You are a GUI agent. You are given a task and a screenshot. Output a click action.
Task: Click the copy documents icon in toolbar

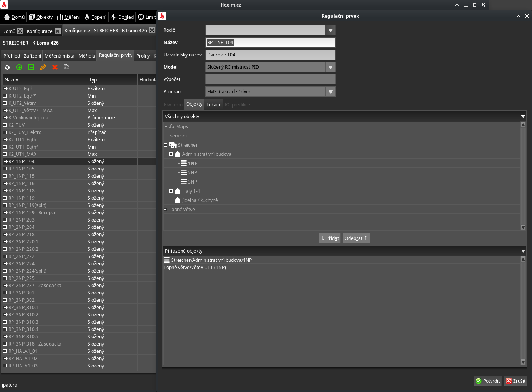(x=67, y=67)
